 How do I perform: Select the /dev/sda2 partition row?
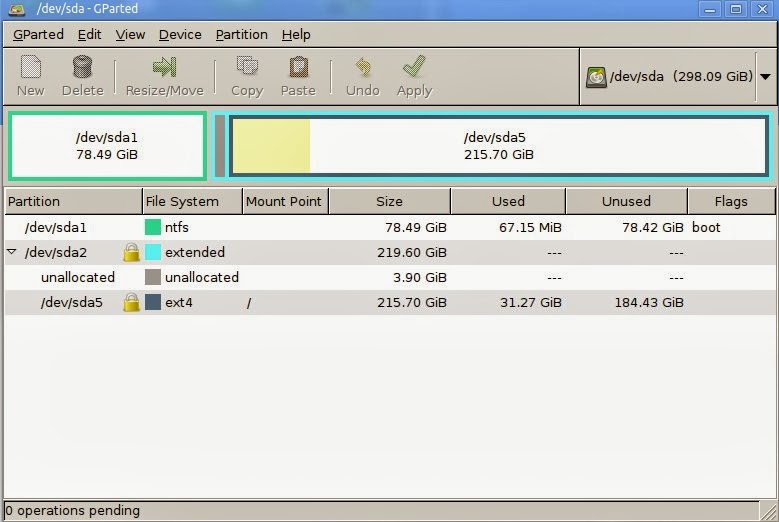click(x=390, y=252)
